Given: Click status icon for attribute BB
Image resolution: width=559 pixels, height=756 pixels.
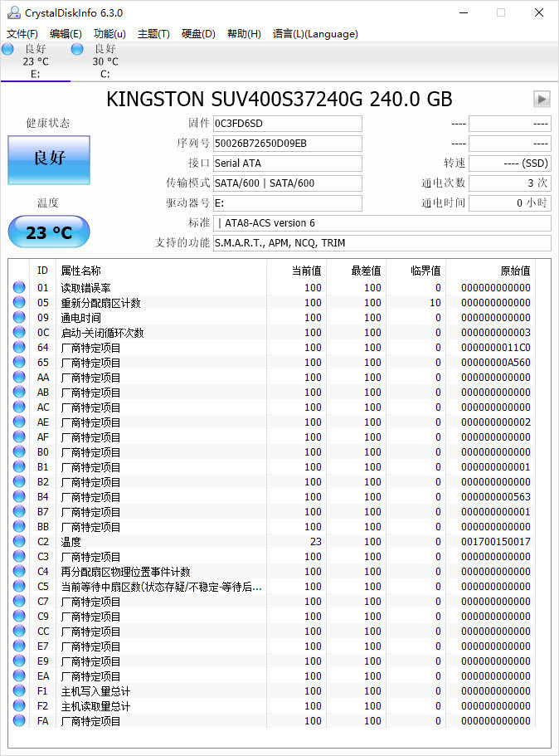Looking at the screenshot, I should [19, 526].
